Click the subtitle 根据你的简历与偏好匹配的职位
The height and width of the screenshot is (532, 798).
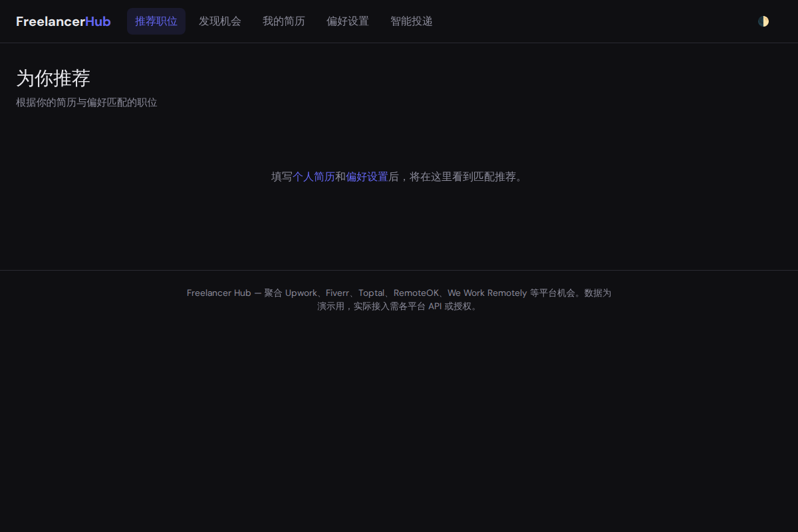(86, 102)
